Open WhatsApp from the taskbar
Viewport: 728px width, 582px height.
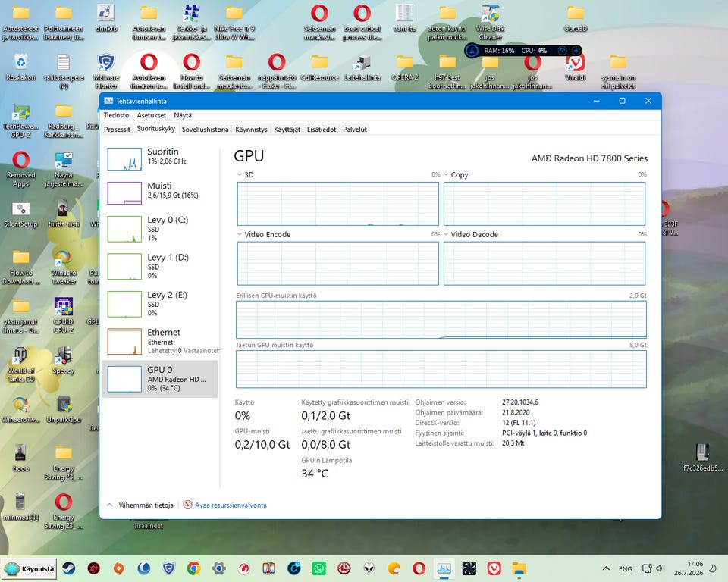(x=319, y=568)
